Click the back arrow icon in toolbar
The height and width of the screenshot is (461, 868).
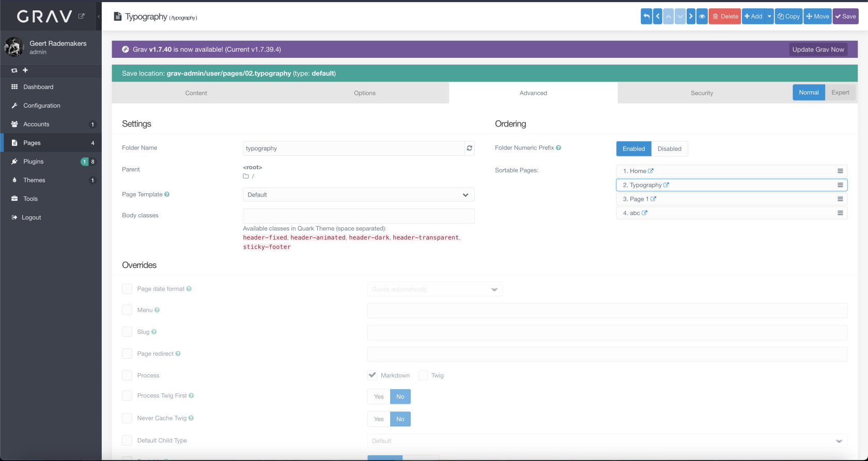646,17
